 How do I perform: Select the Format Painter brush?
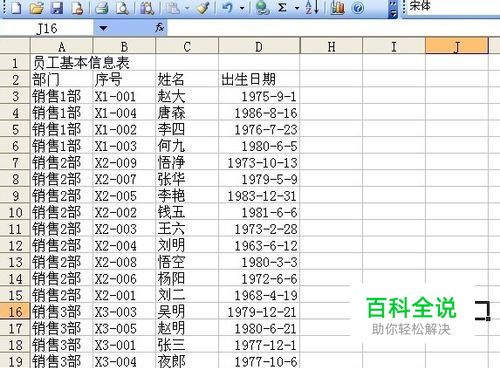point(203,8)
